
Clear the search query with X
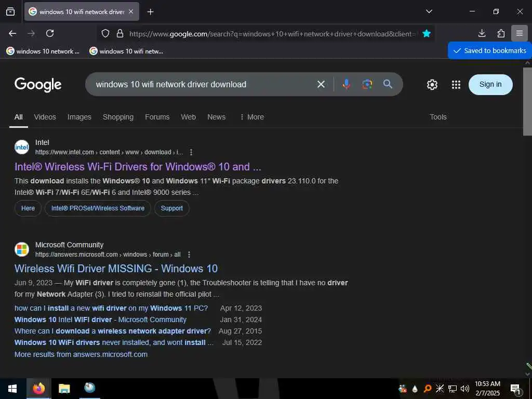coord(321,84)
